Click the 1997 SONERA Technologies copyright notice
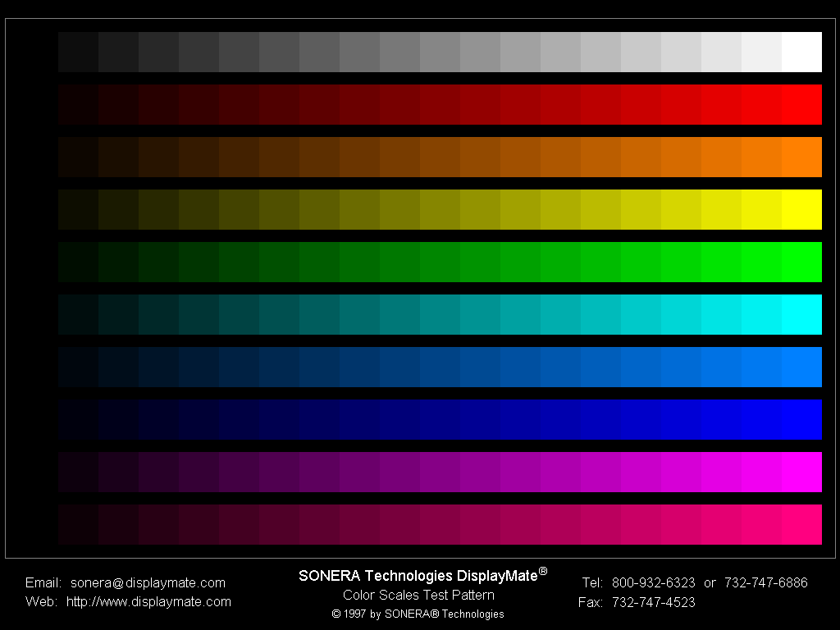The image size is (840, 630). point(419,614)
